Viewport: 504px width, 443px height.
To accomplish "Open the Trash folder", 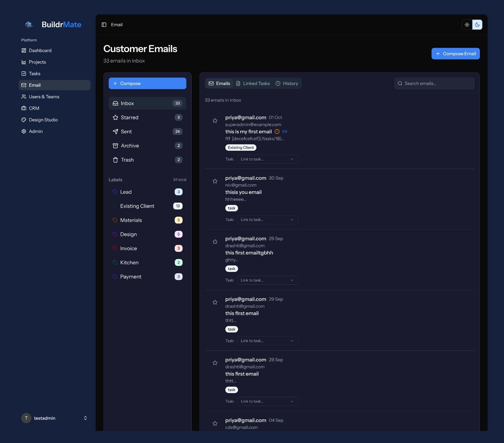I will pyautogui.click(x=127, y=160).
